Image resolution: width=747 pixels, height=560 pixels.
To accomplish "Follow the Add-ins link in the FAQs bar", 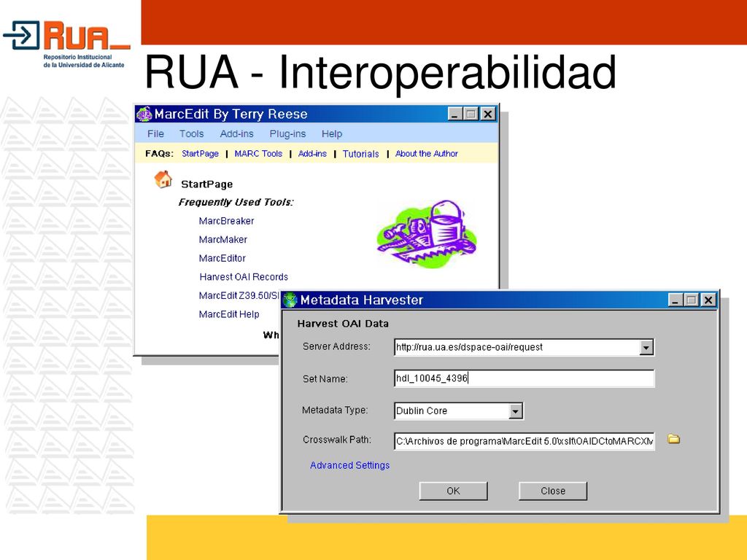I will tap(312, 154).
